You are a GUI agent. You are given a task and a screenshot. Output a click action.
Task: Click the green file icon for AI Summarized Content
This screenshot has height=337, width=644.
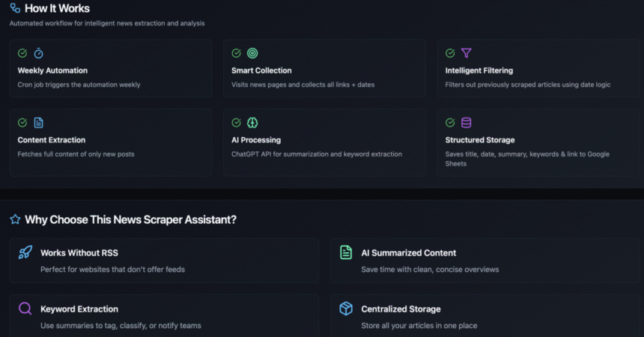346,252
